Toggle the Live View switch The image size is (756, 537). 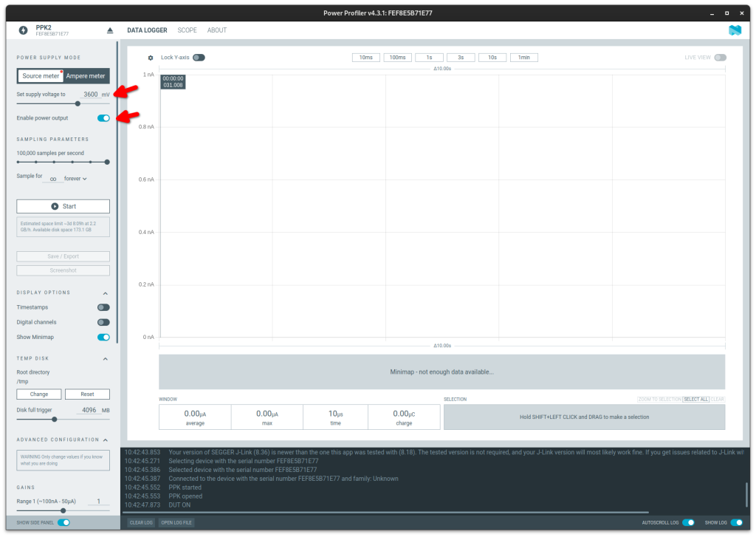(721, 58)
